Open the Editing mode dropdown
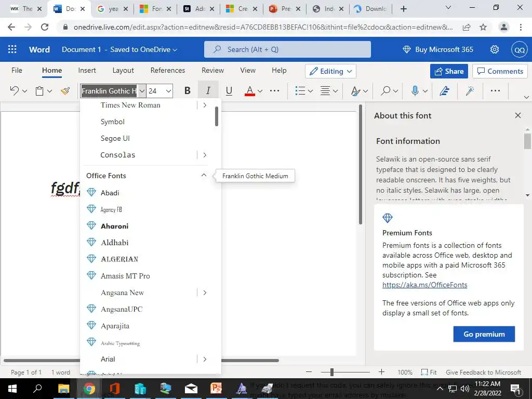This screenshot has width=532, height=399. tap(330, 71)
